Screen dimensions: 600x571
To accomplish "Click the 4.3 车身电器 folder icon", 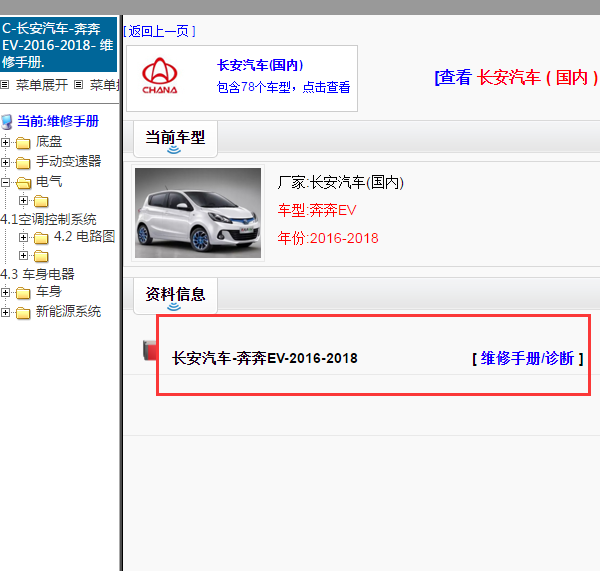I will (41, 256).
